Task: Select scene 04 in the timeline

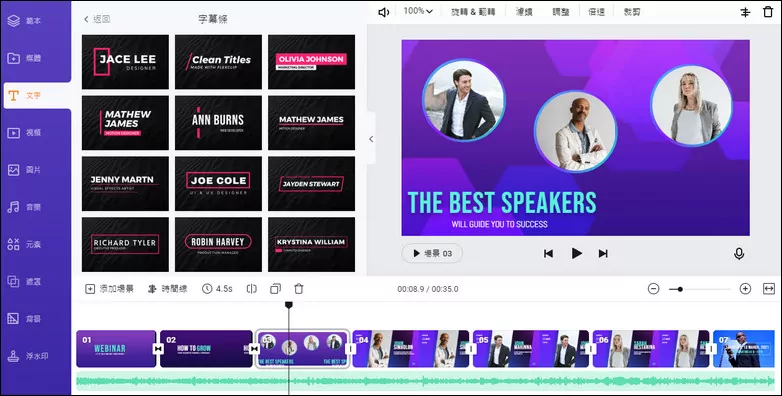Action: pos(410,349)
